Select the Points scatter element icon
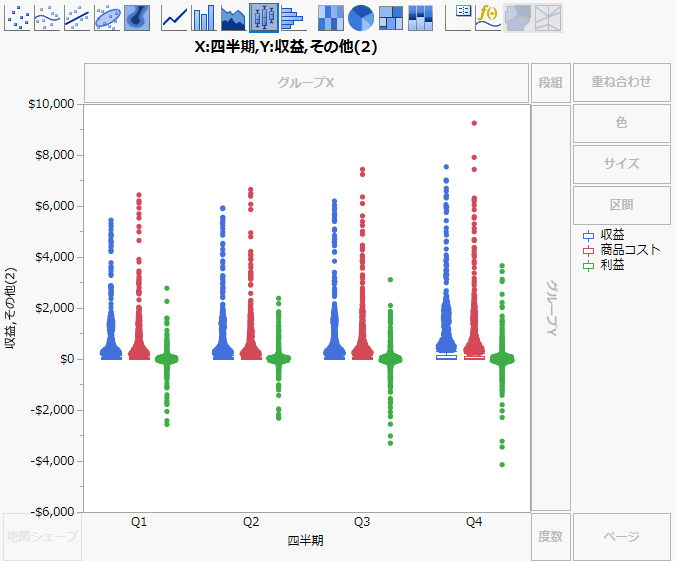This screenshot has width=676, height=561. (17, 17)
